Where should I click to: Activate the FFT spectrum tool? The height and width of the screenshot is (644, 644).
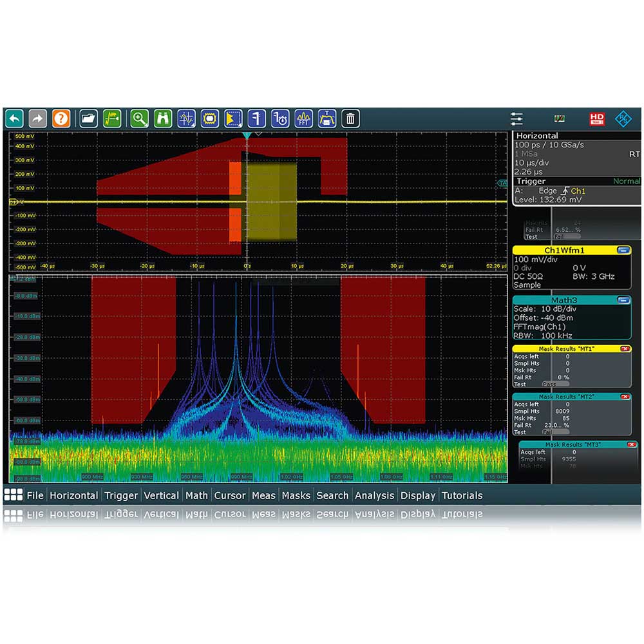[304, 118]
